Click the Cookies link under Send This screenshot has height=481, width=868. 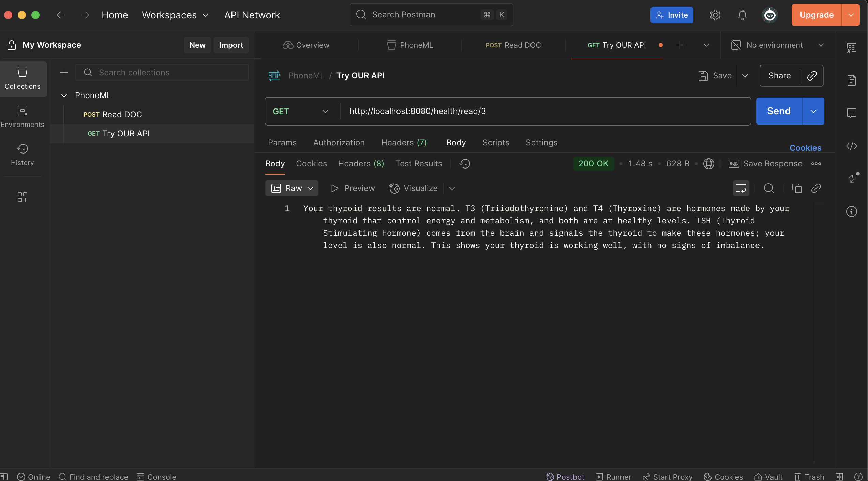coord(805,148)
